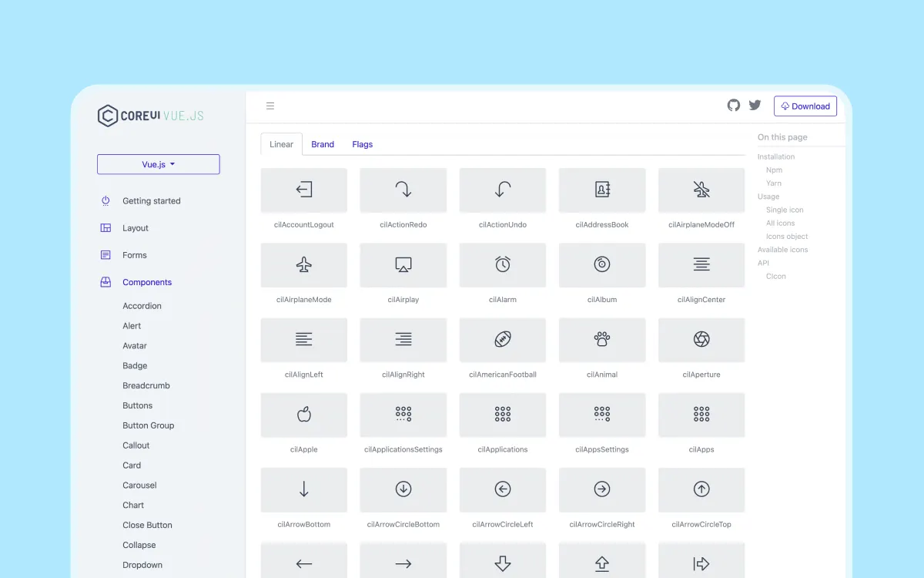
Task: Select the cilAlarm clock icon
Action: click(x=502, y=264)
